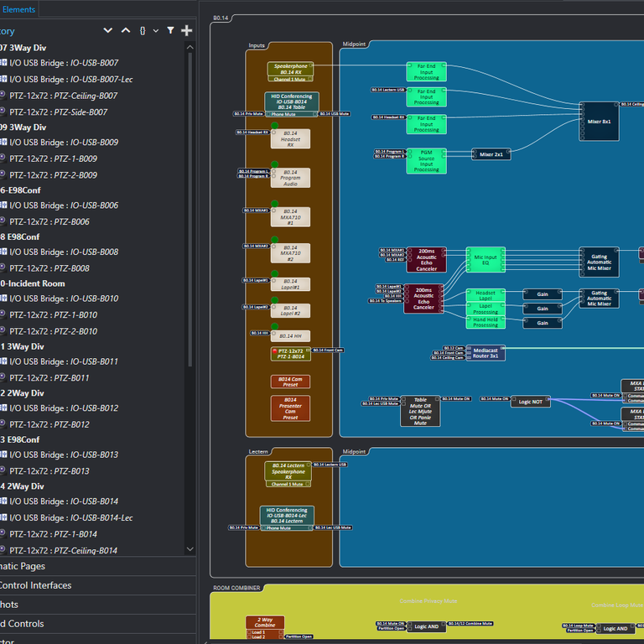
Task: Click the icon beside IO-USB-B011 entry
Action: [x=3, y=361]
